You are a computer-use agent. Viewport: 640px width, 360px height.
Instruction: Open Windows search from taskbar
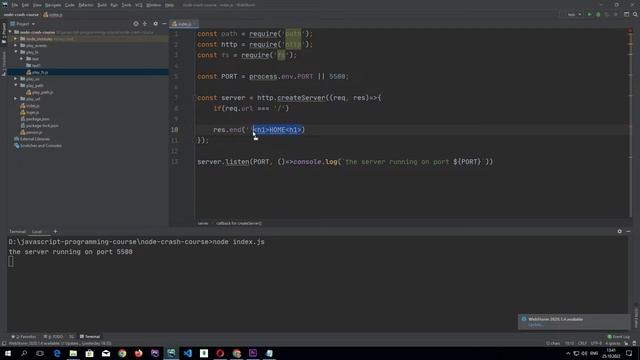coord(24,353)
